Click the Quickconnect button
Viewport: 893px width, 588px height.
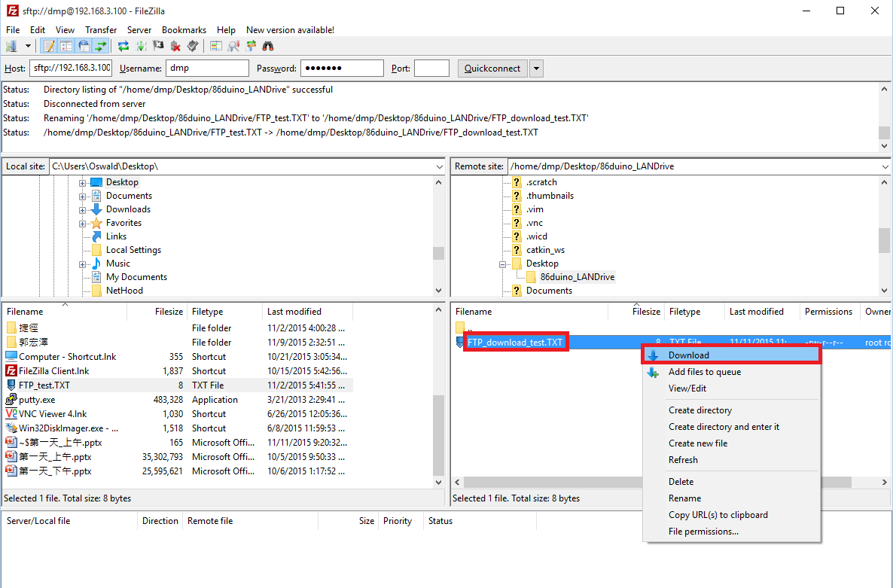(492, 69)
